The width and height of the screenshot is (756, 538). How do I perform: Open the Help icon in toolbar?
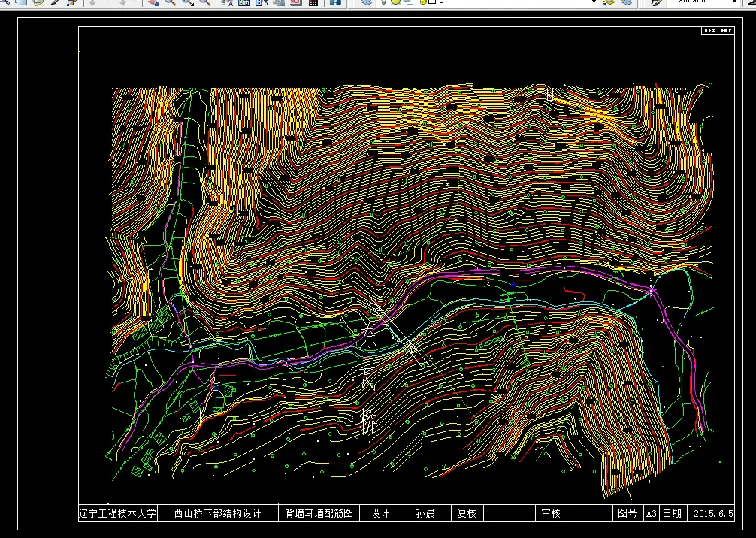click(334, 2)
